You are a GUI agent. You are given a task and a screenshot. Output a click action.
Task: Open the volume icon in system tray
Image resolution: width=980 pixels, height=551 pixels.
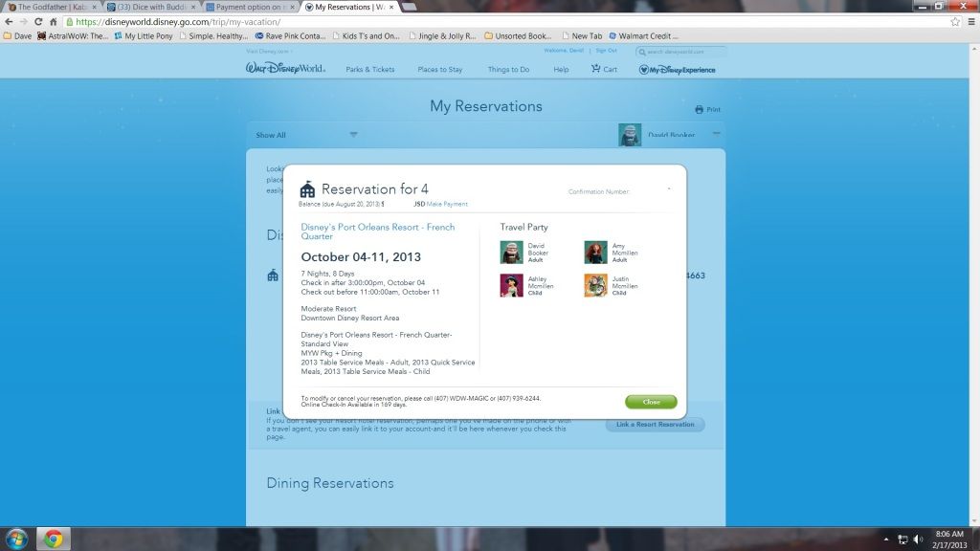(918, 540)
